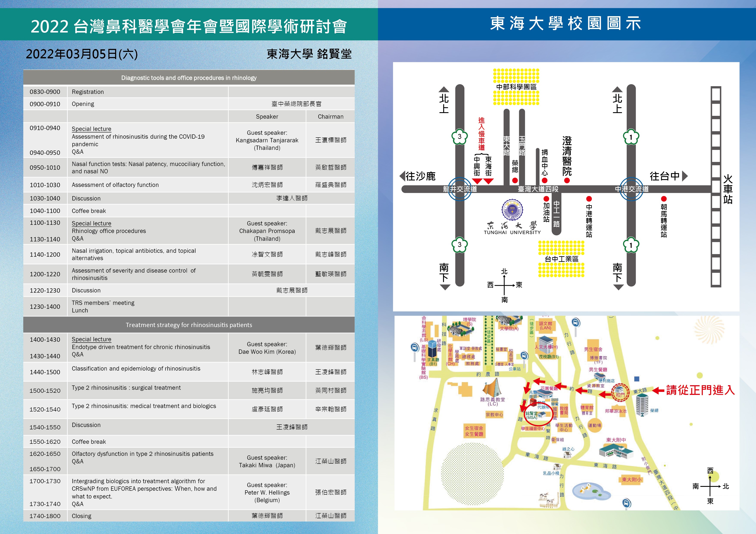Click the red 進入慢車道 label
This screenshot has width=756, height=534.
(x=481, y=133)
